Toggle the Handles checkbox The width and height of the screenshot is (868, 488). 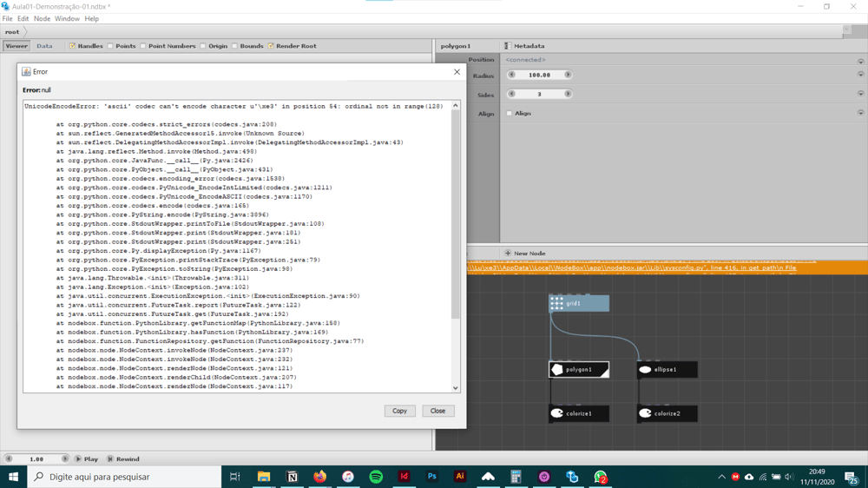pyautogui.click(x=72, y=46)
